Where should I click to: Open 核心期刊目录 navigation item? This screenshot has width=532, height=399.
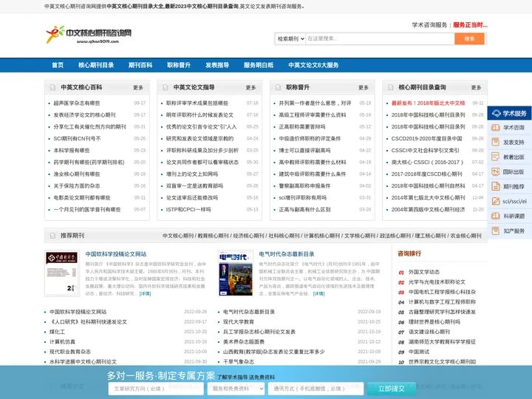(x=96, y=65)
